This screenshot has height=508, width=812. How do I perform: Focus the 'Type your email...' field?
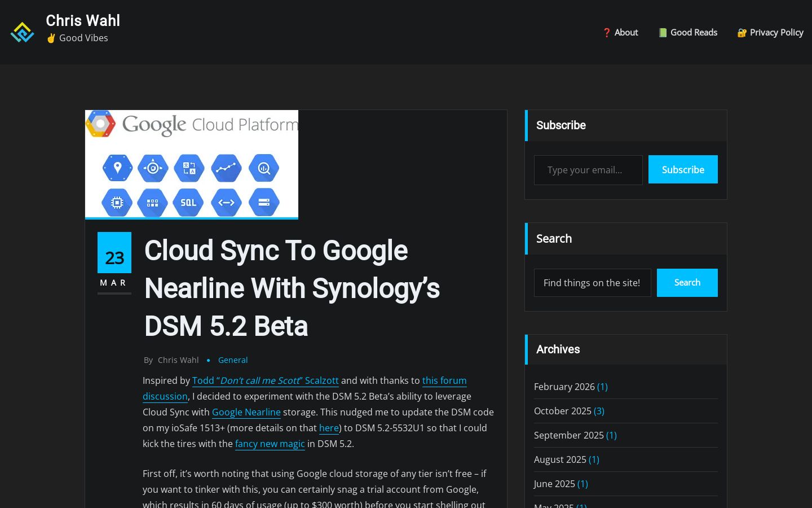click(x=588, y=170)
